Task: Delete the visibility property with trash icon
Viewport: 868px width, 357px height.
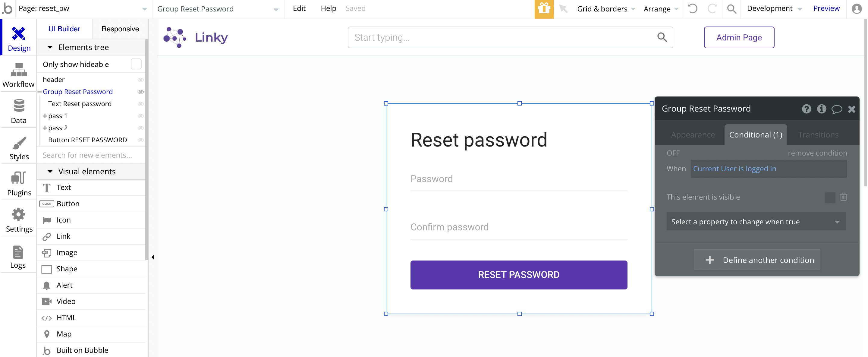Action: pos(843,197)
